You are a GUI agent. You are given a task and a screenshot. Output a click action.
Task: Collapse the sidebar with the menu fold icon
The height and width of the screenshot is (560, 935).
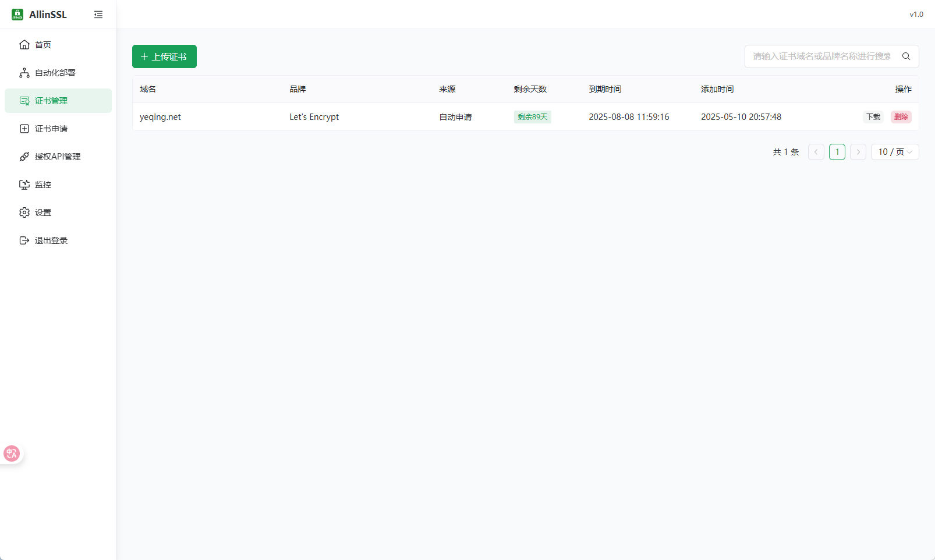pos(98,15)
